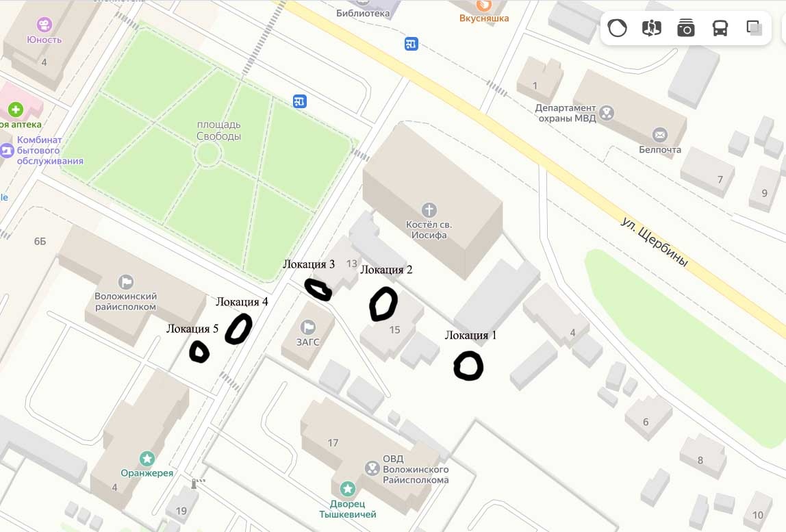This screenshot has width=786, height=532.
Task: Select the bus stop icon beside площадь Свободы
Action: 299,101
